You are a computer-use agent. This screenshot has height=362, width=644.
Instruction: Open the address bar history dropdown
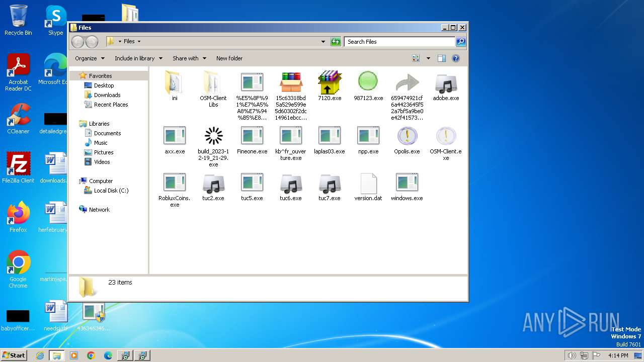click(x=323, y=42)
